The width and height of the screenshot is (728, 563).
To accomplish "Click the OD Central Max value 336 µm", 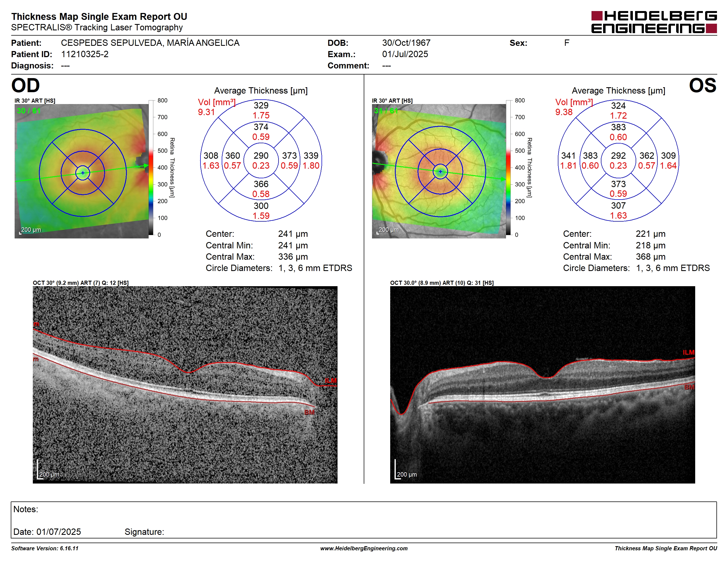I will 293,256.
